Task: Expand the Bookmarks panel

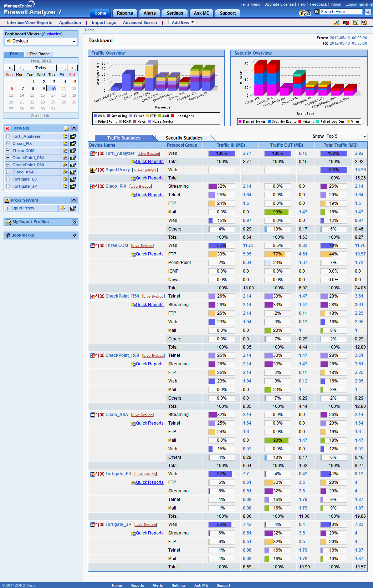Action: pos(75,235)
